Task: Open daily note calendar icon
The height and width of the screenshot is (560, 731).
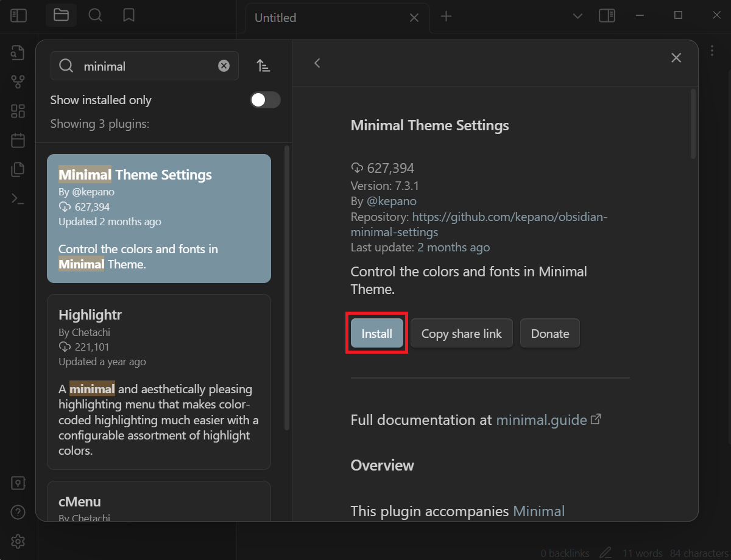Action: point(18,140)
